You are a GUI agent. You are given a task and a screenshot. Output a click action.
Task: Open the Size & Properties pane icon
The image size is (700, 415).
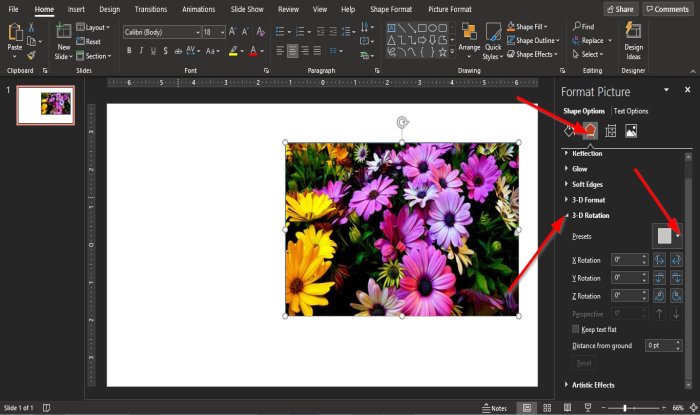[610, 130]
